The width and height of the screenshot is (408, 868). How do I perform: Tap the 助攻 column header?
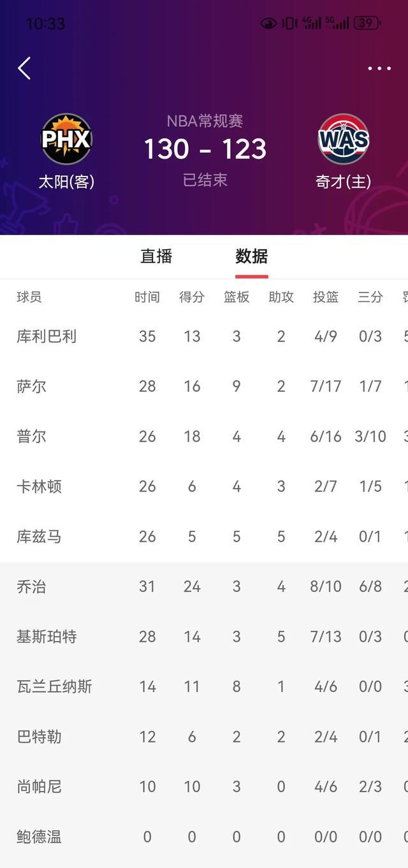click(281, 296)
